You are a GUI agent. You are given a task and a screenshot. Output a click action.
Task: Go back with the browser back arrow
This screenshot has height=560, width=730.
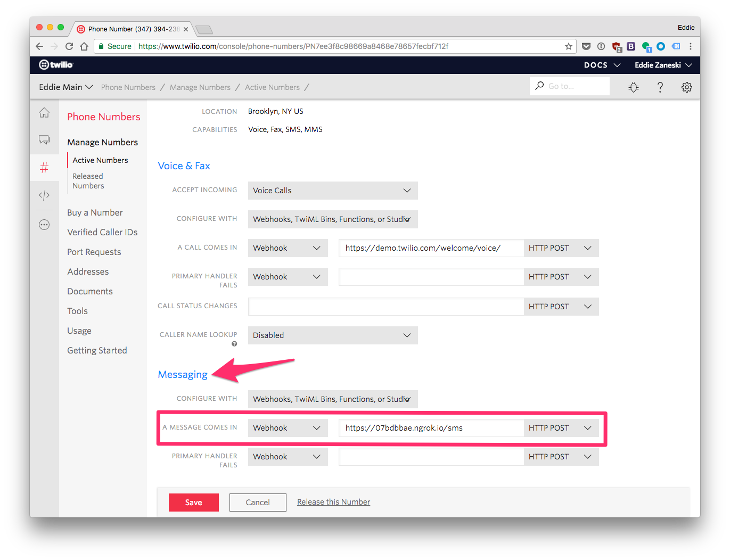(39, 46)
